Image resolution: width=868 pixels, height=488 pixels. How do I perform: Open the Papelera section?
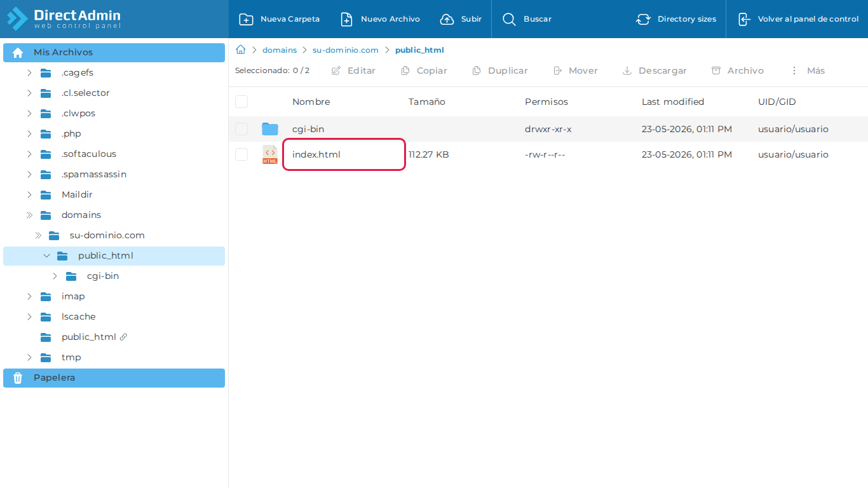[x=114, y=378]
